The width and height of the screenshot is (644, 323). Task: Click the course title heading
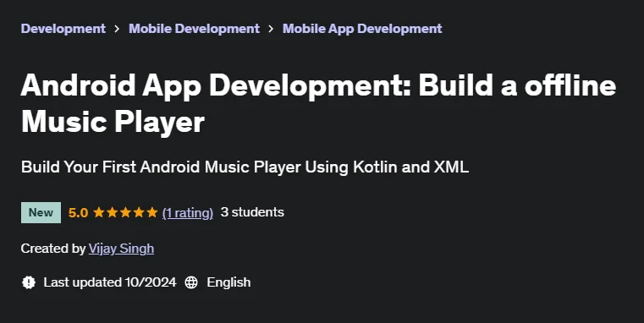[x=318, y=103]
